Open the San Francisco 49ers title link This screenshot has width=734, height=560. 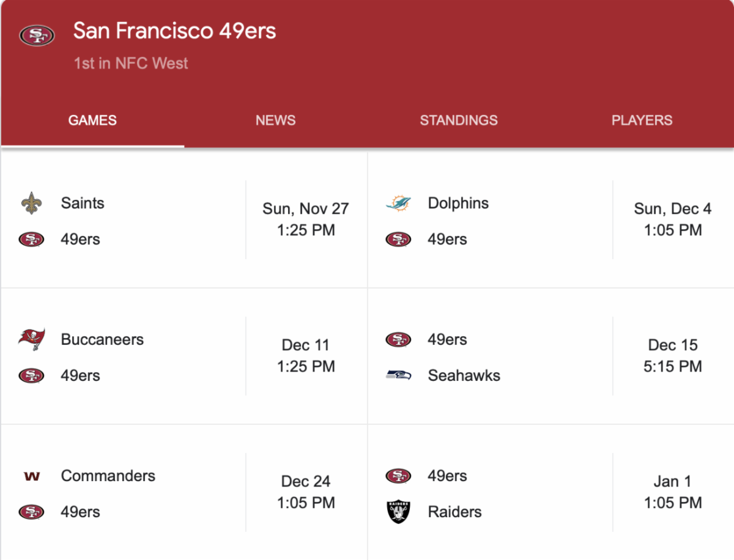point(174,31)
